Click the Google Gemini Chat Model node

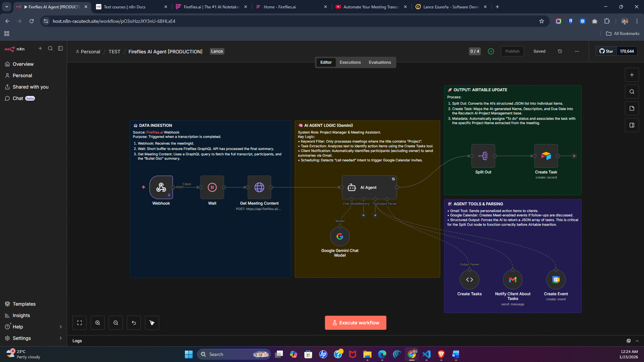[340, 237]
